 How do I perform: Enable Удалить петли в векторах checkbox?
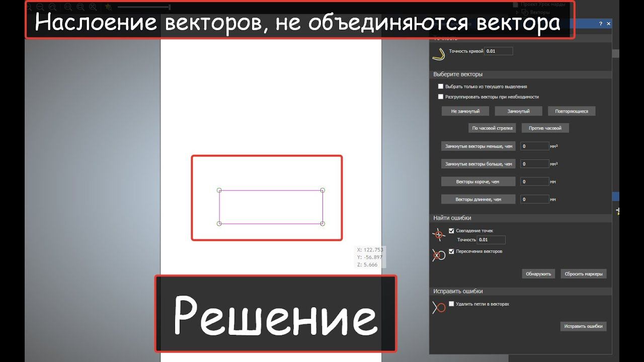click(x=451, y=304)
